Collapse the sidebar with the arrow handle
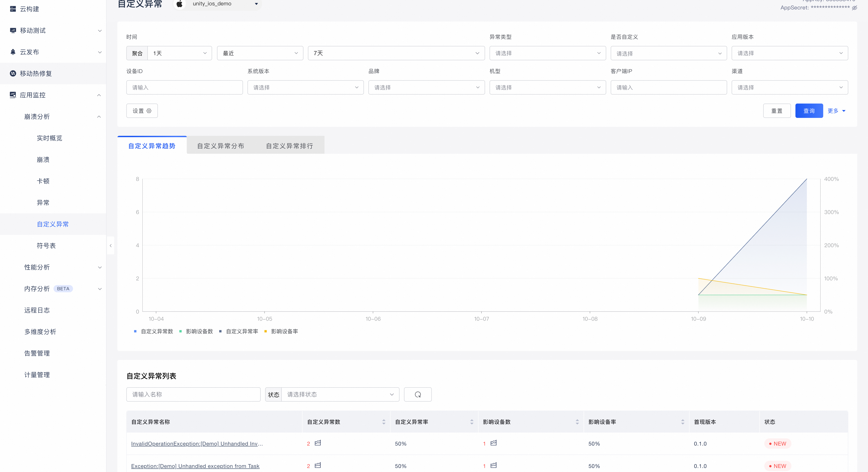Image resolution: width=868 pixels, height=472 pixels. coord(111,246)
